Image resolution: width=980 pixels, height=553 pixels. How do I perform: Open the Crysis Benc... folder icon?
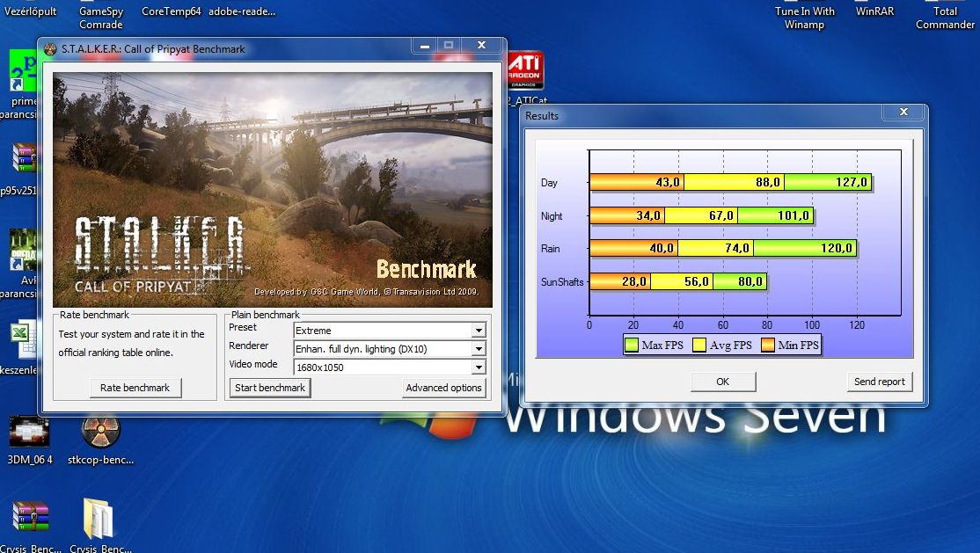[99, 518]
